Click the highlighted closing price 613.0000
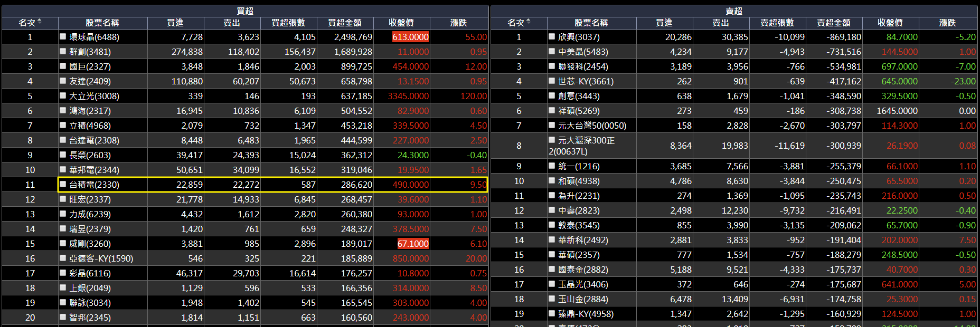This screenshot has width=980, height=327. [410, 37]
